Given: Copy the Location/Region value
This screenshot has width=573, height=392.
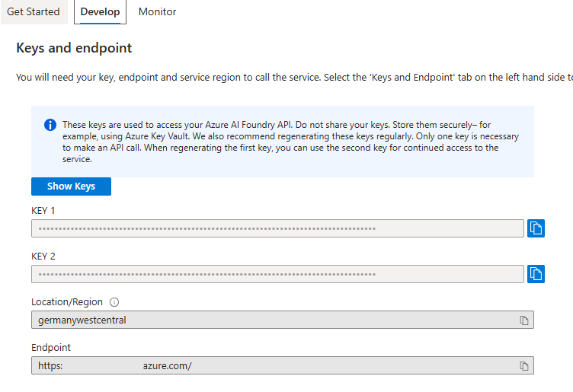Looking at the screenshot, I should pyautogui.click(x=523, y=320).
